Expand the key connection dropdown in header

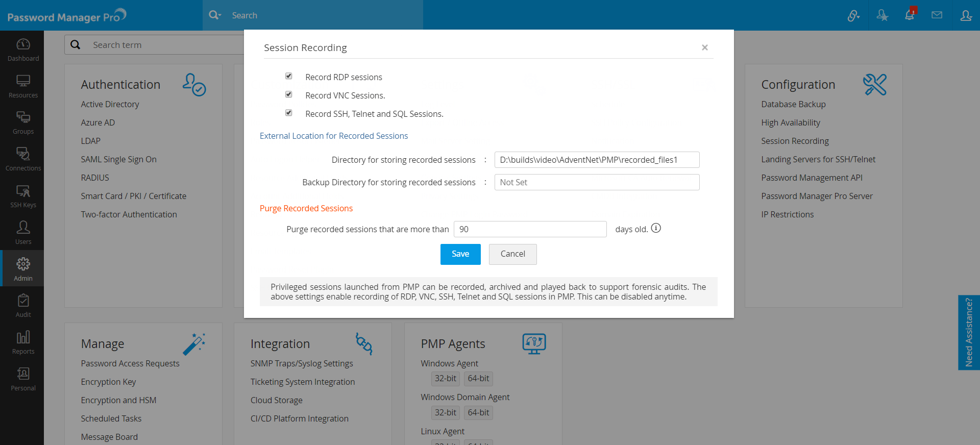tap(853, 16)
